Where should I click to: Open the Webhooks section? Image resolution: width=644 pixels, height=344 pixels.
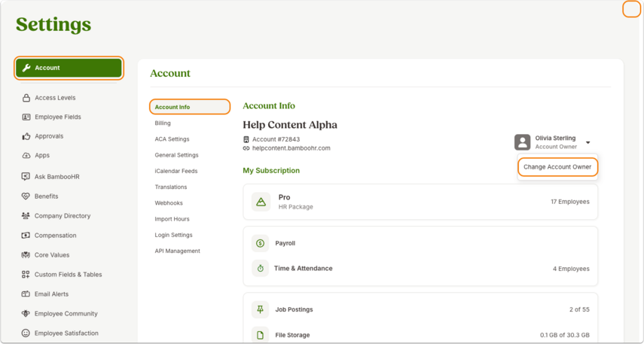(169, 202)
